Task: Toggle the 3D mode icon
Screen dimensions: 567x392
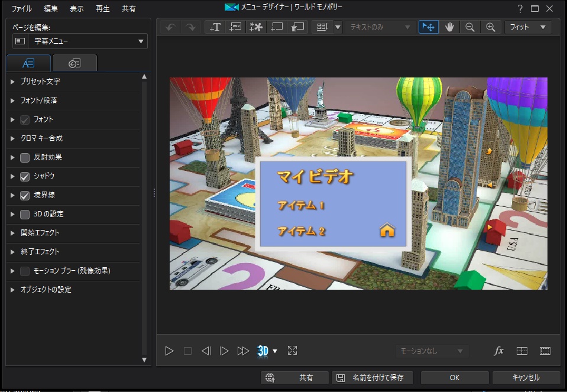Action: [263, 351]
